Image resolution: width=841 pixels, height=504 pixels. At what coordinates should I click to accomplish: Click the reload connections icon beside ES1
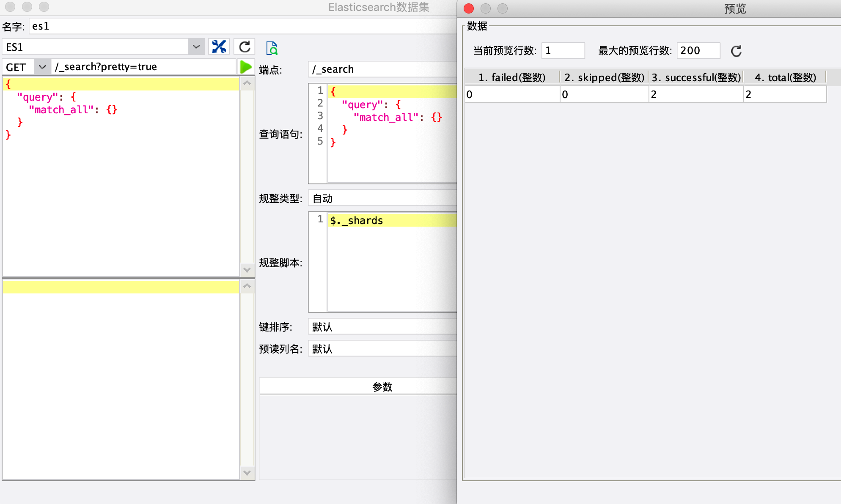pos(245,47)
